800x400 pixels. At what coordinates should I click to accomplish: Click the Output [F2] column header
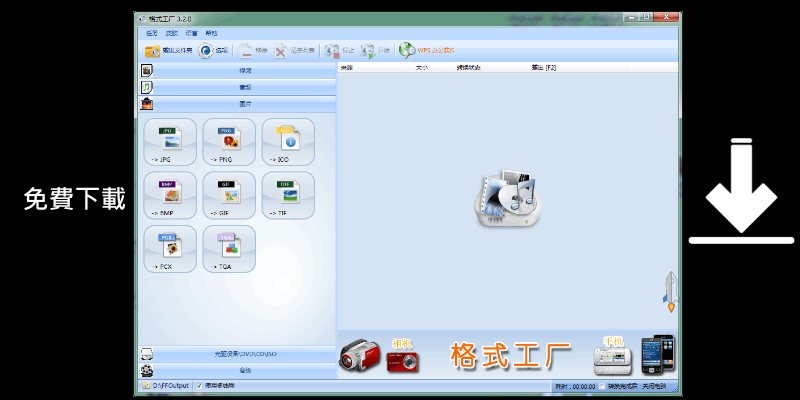point(544,68)
